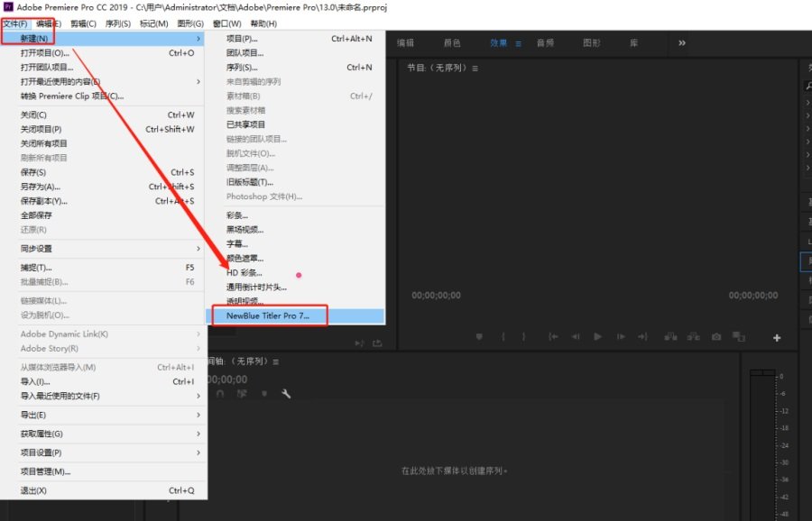Toggle linked selection in the timeline
The image size is (812, 521).
tap(242, 394)
